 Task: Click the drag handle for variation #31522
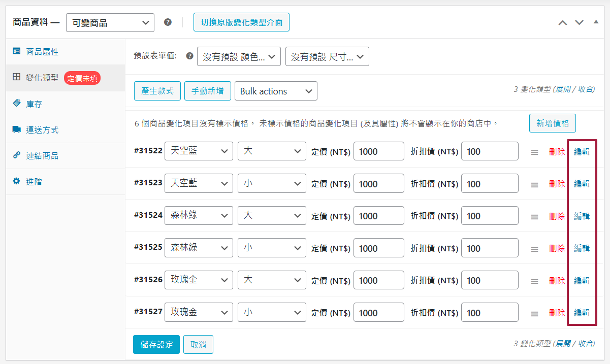click(534, 151)
